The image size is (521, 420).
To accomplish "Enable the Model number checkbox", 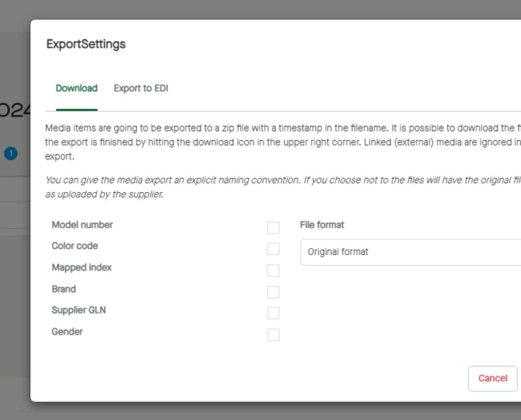I will coord(273,228).
